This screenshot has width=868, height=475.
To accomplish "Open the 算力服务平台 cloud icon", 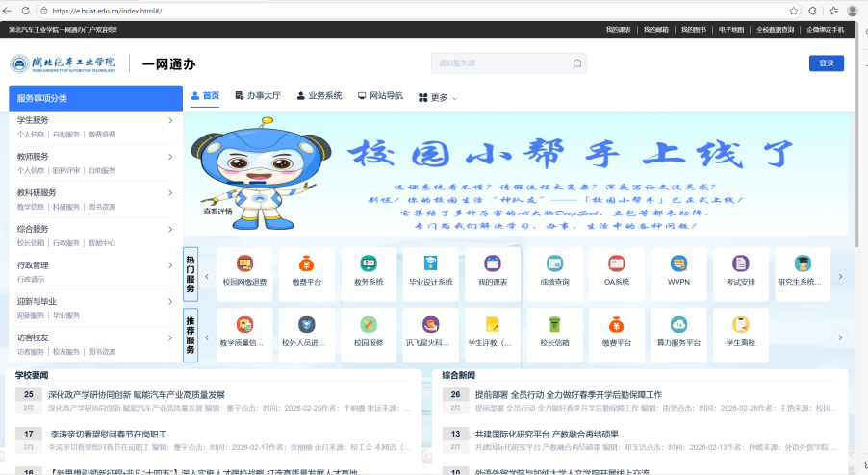I will [x=678, y=325].
